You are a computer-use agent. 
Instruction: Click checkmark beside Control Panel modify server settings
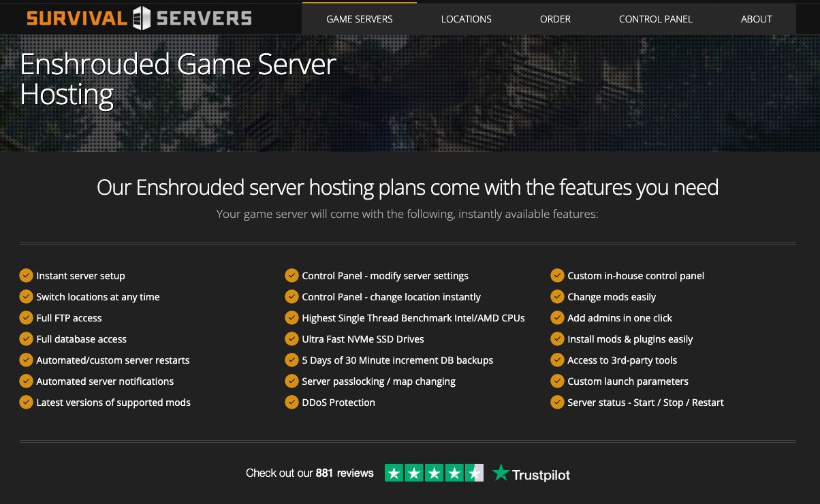[x=291, y=275]
